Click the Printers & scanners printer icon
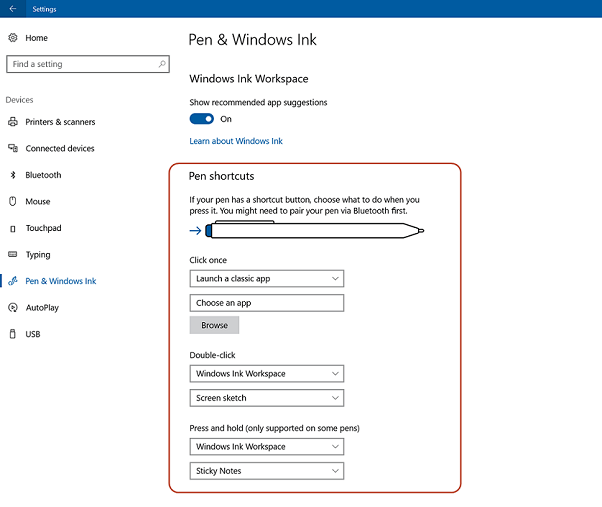This screenshot has height=507, width=602. (x=13, y=122)
